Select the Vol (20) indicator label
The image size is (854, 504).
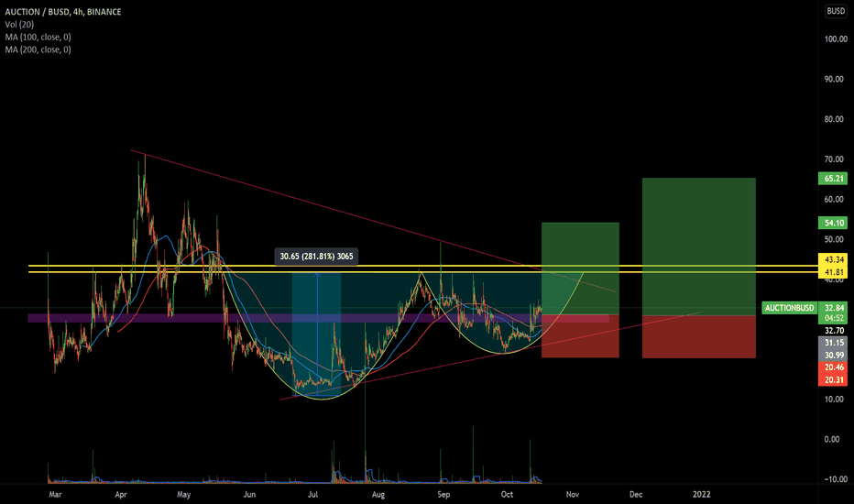tap(19, 24)
